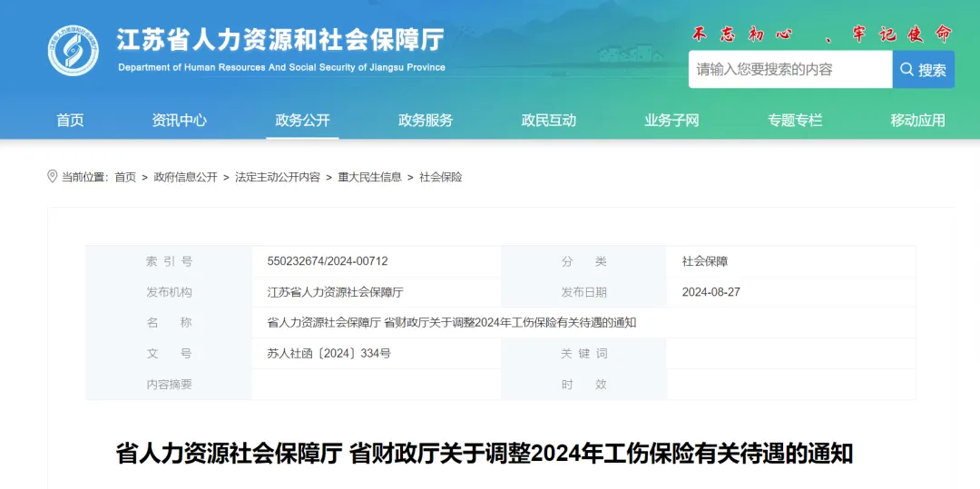The width and height of the screenshot is (980, 489).
Task: Click the 首页 breadcrumb link
Action: click(125, 178)
